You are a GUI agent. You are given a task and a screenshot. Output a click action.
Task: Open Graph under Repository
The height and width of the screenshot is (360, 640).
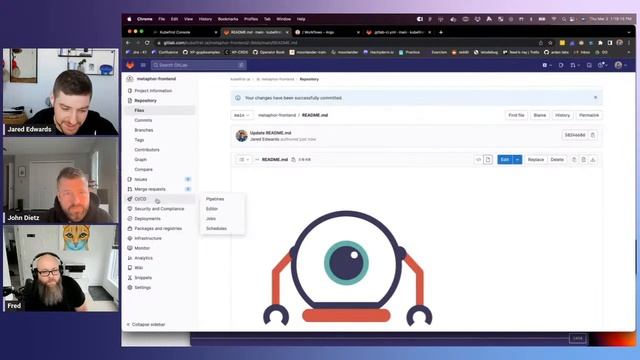(140, 160)
